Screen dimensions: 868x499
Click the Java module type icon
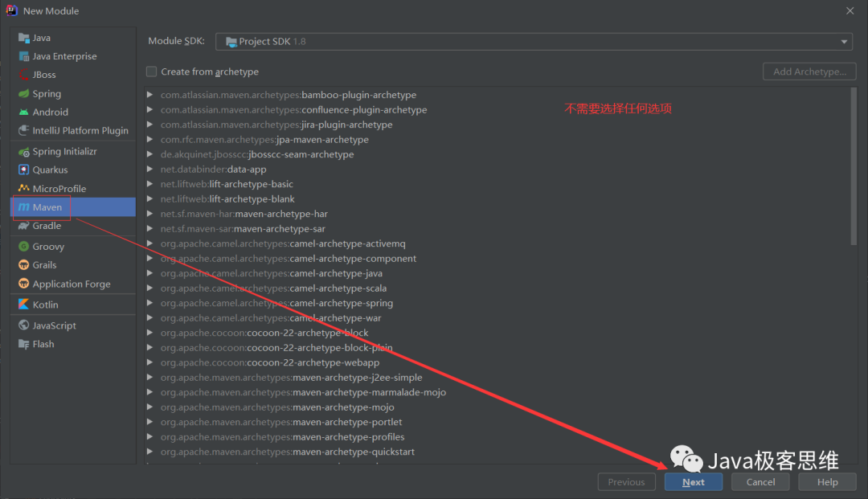click(24, 38)
